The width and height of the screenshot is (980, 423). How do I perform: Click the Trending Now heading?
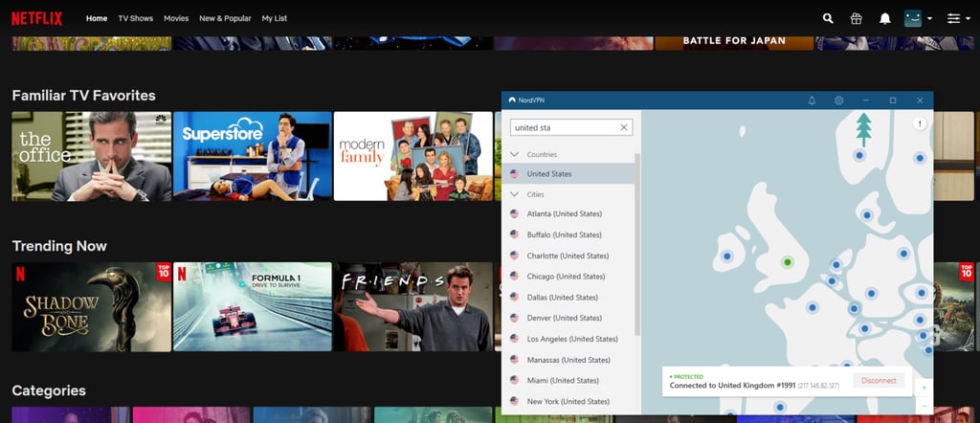(59, 246)
